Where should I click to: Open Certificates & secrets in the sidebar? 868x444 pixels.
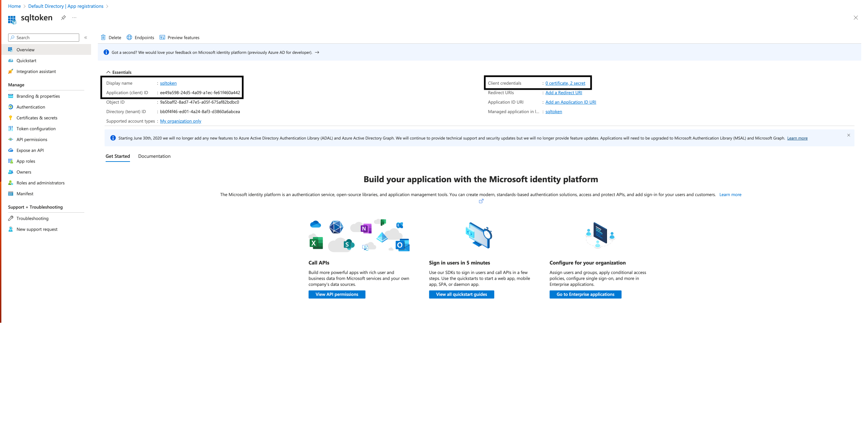[x=37, y=118]
